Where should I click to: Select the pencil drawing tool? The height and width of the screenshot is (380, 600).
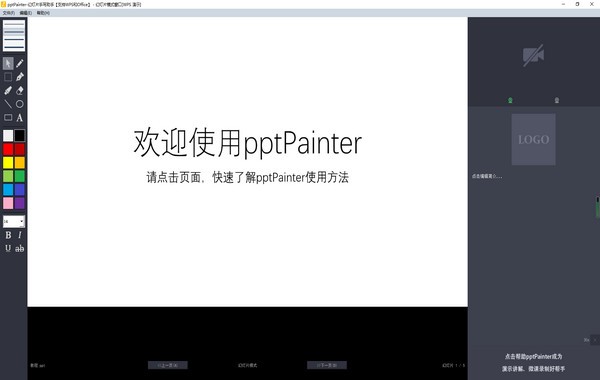20,64
